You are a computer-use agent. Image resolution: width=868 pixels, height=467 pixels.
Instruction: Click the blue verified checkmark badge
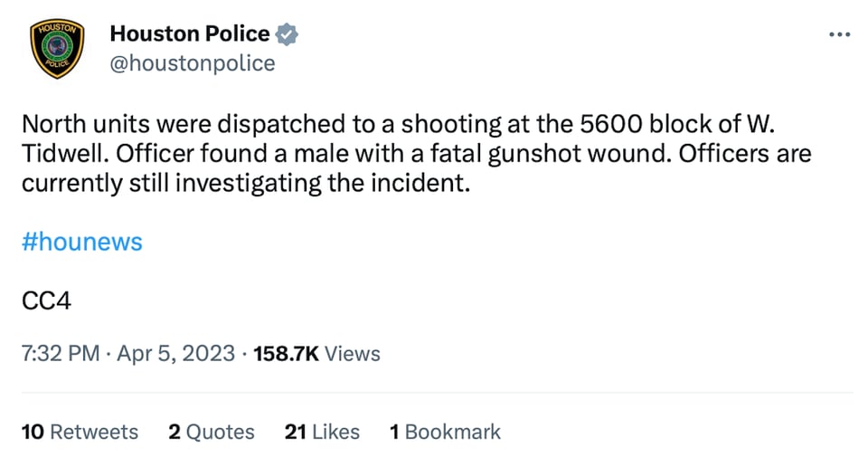tap(287, 34)
